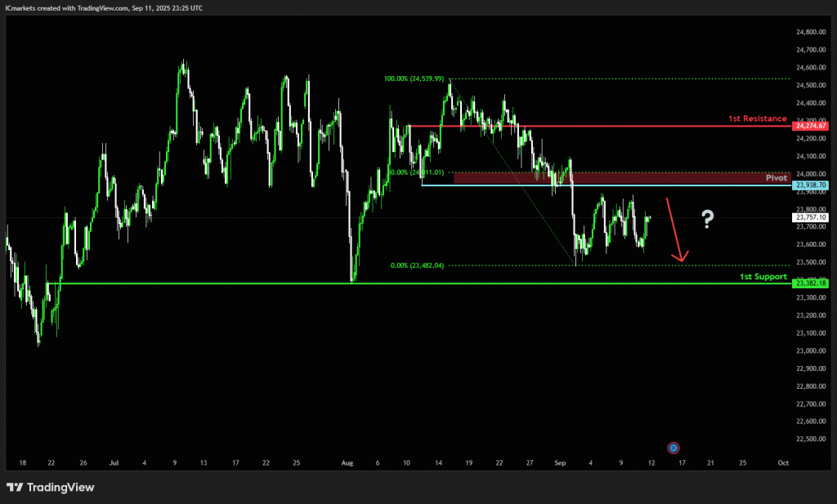837x504 pixels.
Task: Click the 23,500.00 price axis value
Action: pyautogui.click(x=811, y=262)
